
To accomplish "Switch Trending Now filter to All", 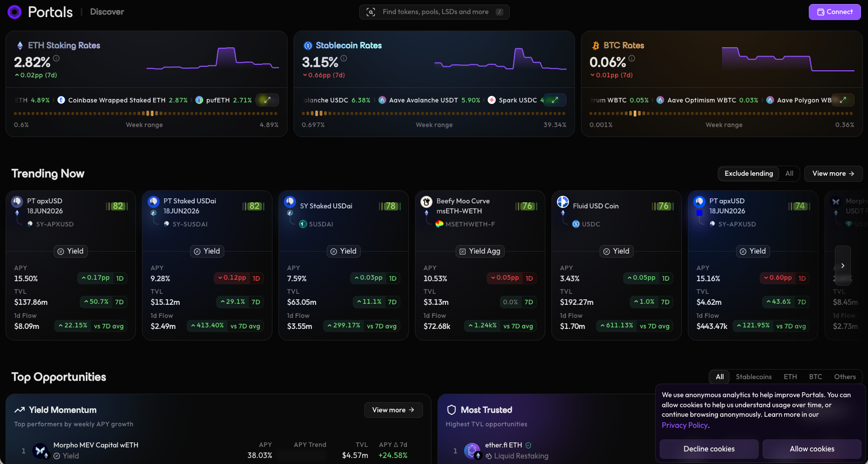I will click(789, 173).
